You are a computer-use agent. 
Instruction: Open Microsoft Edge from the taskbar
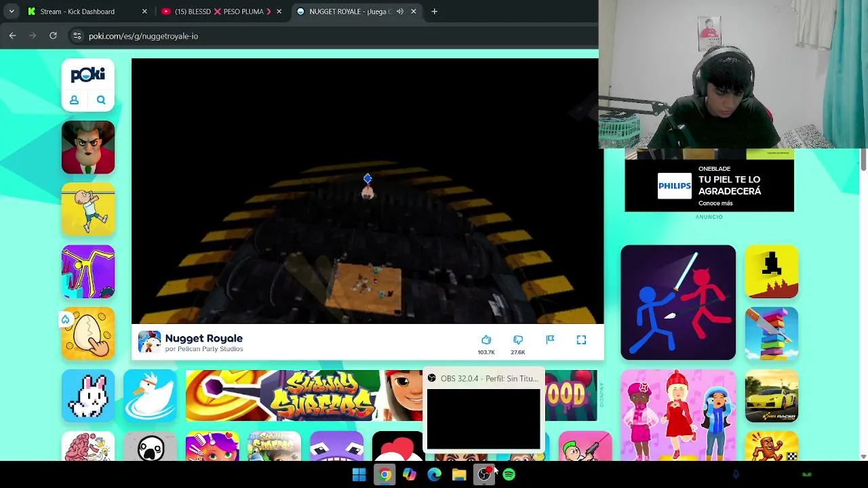(435, 475)
